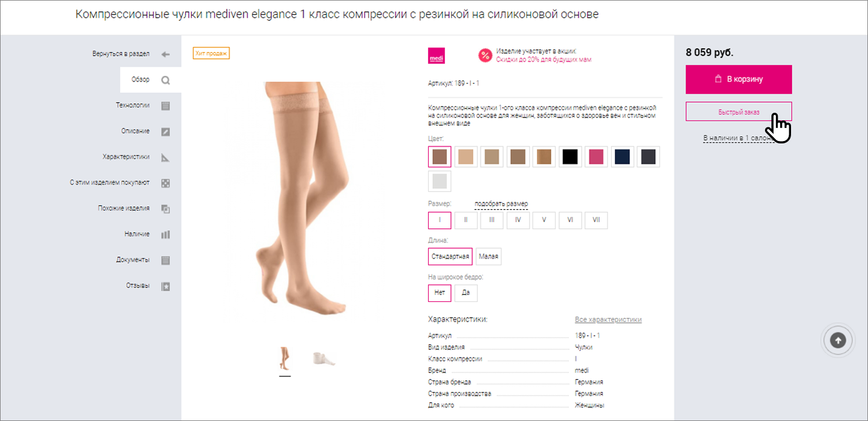The image size is (868, 421).
Task: Click the magnifier icon beside Обзор
Action: click(165, 80)
